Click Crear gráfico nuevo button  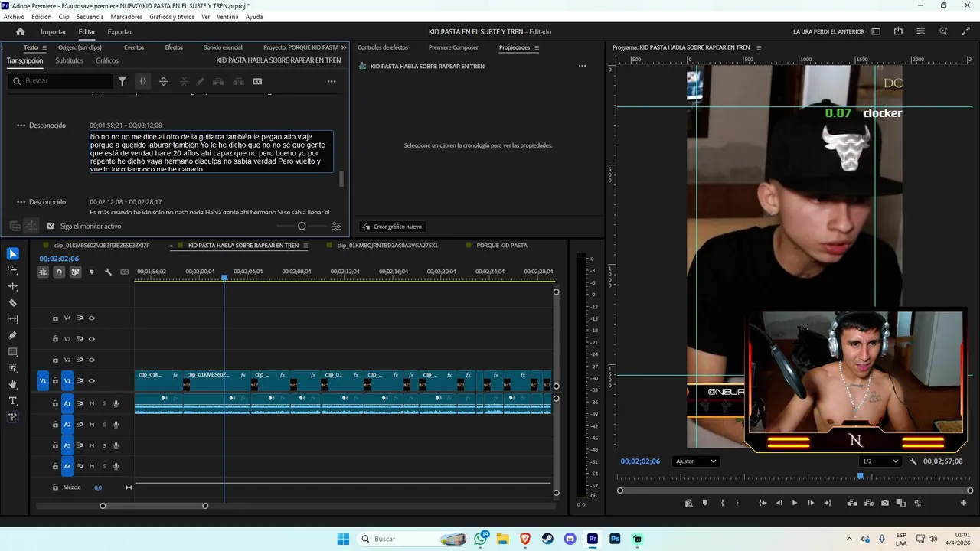pyautogui.click(x=392, y=227)
